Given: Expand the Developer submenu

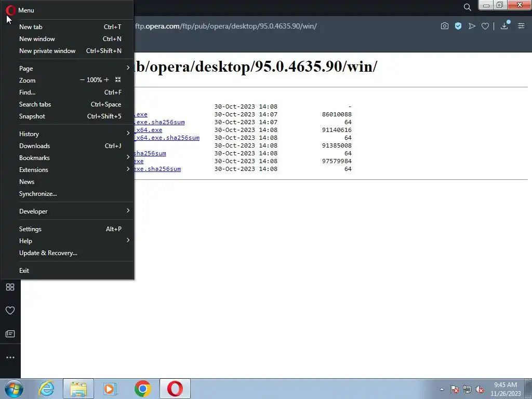Looking at the screenshot, I should pos(68,211).
